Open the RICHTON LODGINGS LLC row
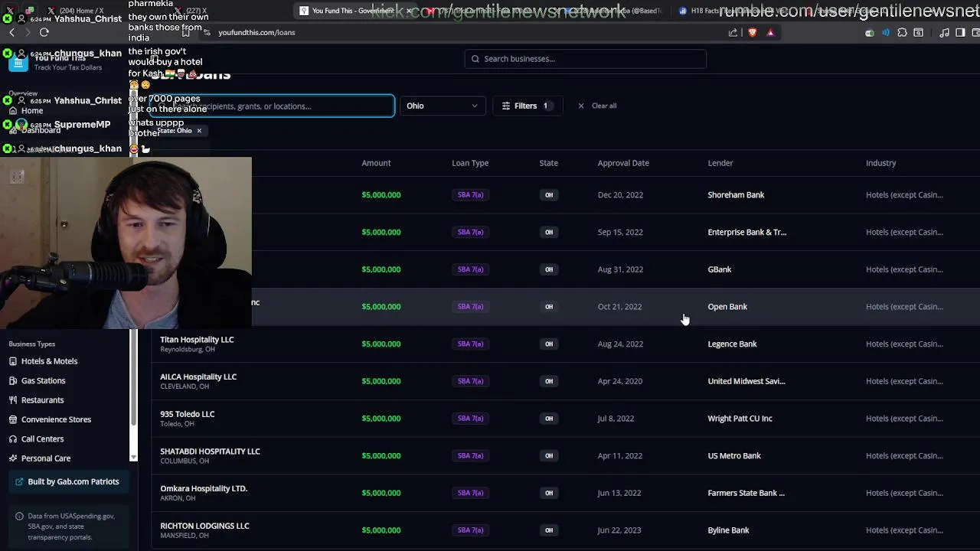This screenshot has height=551, width=980. (x=566, y=530)
